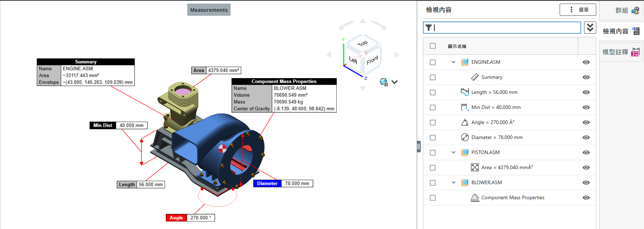Click the view orientation cube icon
Viewport: 644px width, 229px height.
point(384,82)
